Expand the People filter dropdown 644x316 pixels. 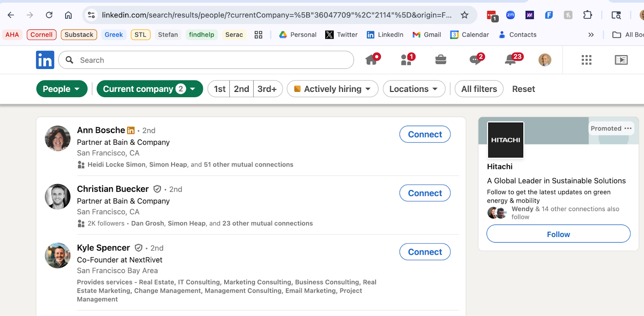pyautogui.click(x=62, y=89)
